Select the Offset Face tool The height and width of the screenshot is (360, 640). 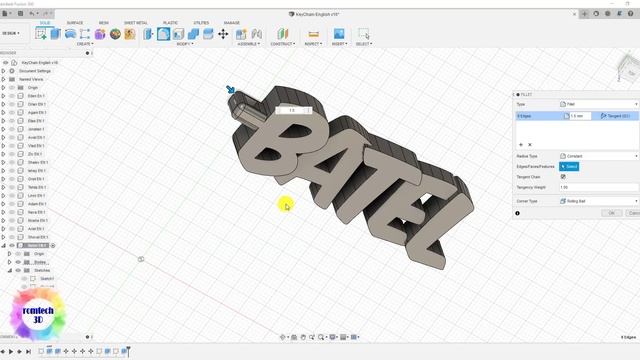click(x=208, y=34)
